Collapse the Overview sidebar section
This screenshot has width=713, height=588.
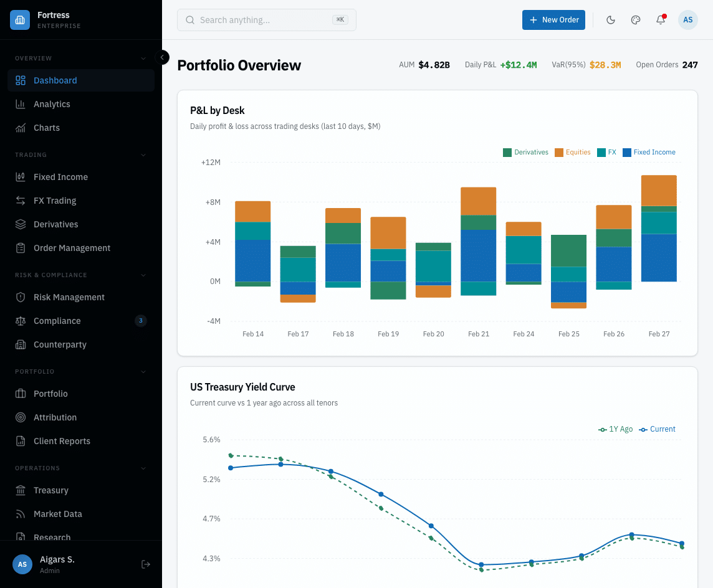144,58
